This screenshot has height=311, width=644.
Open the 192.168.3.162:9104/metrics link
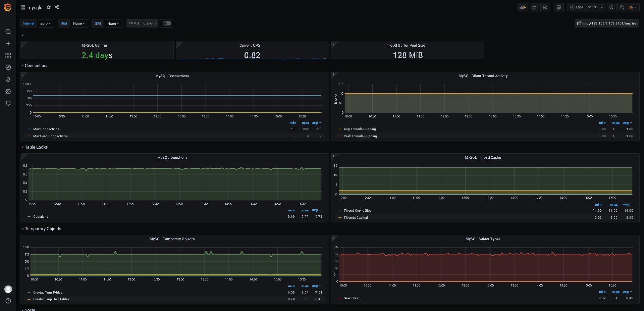tap(606, 23)
